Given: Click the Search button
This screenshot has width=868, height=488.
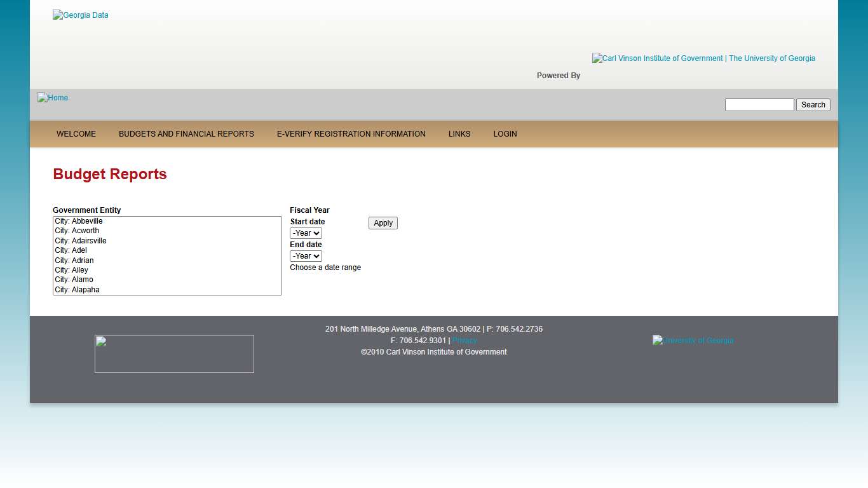Looking at the screenshot, I should 813,105.
